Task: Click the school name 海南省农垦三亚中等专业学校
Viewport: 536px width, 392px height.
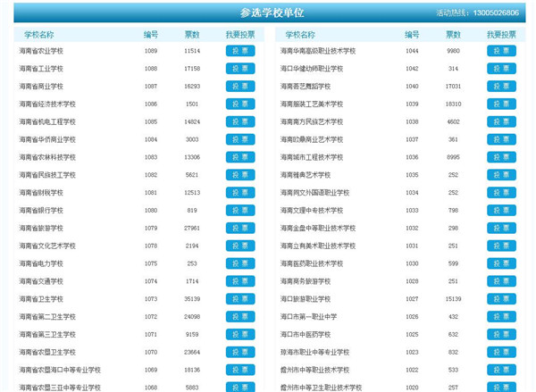Action: (x=60, y=388)
